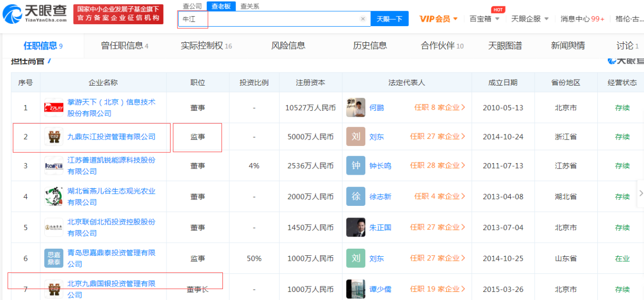Open the 掌游天下（北京）信息技术 company link
The width and height of the screenshot is (644, 300).
(x=112, y=108)
